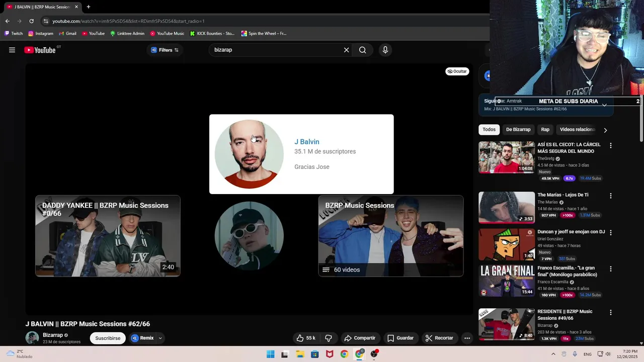Open Microsoft Store from the taskbar
This screenshot has height=362, width=644.
click(314, 354)
